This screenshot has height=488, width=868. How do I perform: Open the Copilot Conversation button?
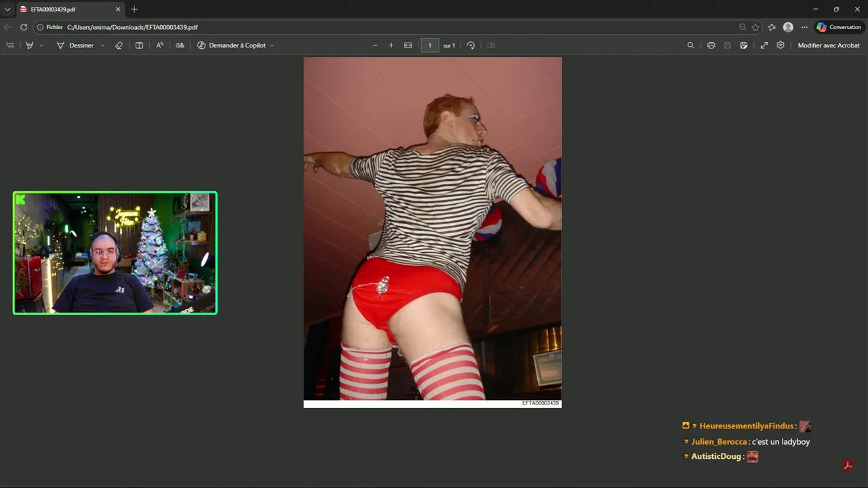coord(839,27)
